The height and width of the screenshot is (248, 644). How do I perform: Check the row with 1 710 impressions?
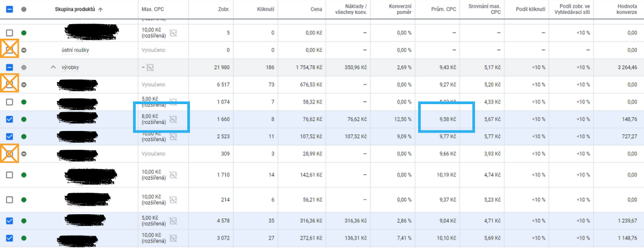(x=10, y=174)
